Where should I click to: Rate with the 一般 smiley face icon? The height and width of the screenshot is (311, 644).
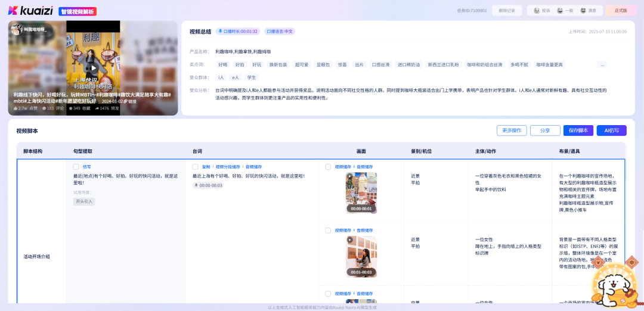click(x=560, y=11)
